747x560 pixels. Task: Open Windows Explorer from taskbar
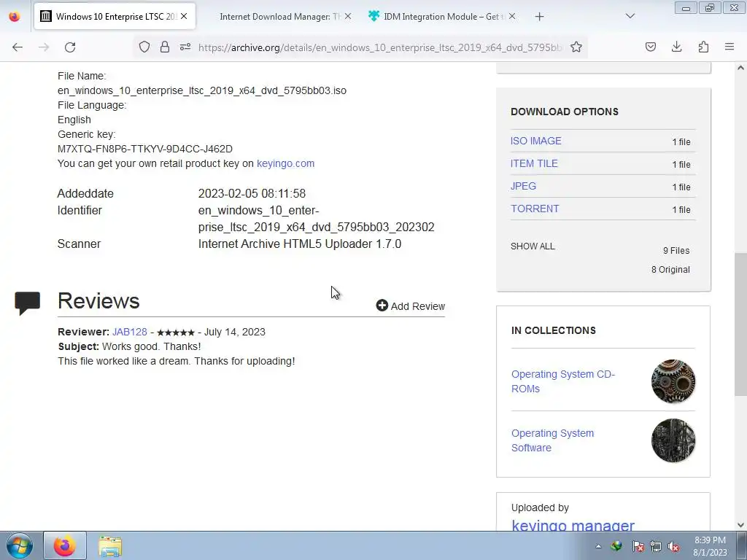[x=110, y=546]
